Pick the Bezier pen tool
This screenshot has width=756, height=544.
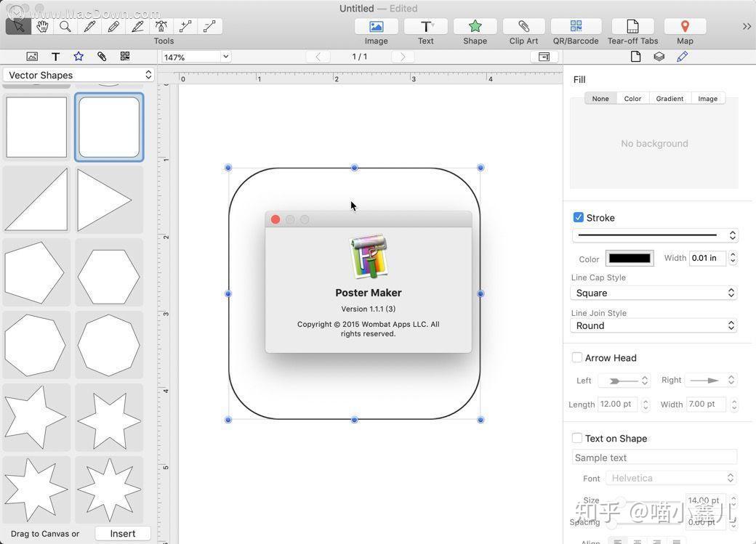click(x=161, y=27)
